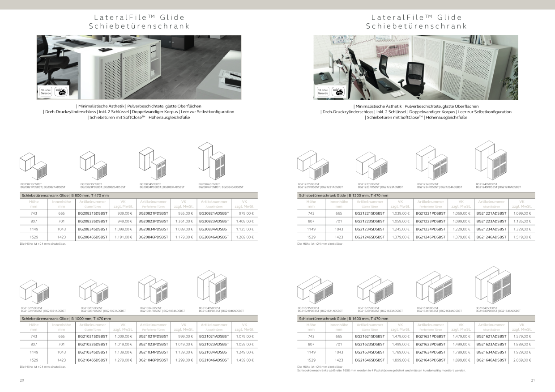This screenshot has height=392, width=555.
Task: Click table cell BG21634SDSBST in the 1600 mm table
Action: (x=370, y=352)
